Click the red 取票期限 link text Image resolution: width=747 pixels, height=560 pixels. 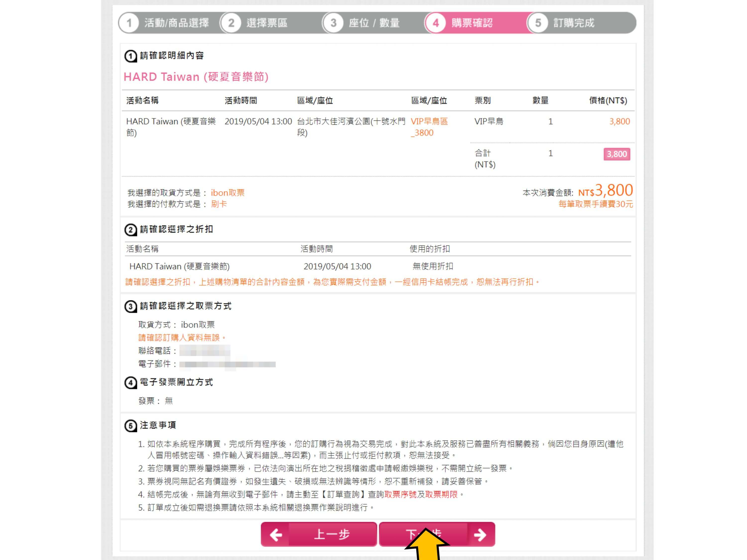pos(441,495)
